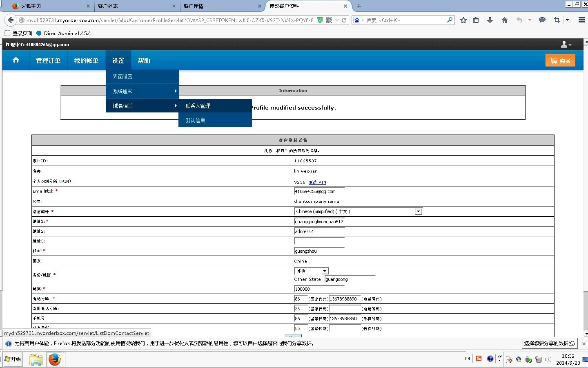
Task: Click the home icon in blue navigation bar
Action: 16,60
